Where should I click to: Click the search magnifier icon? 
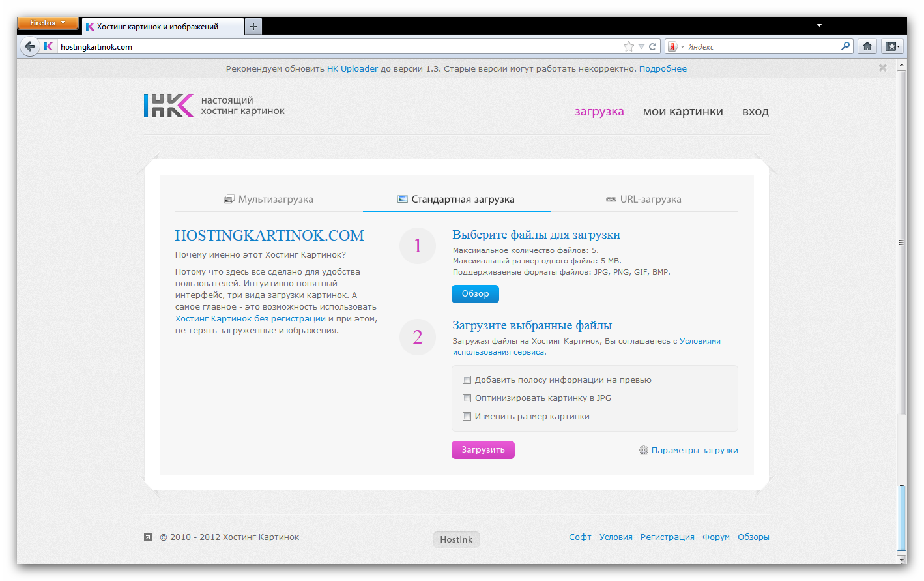point(845,46)
